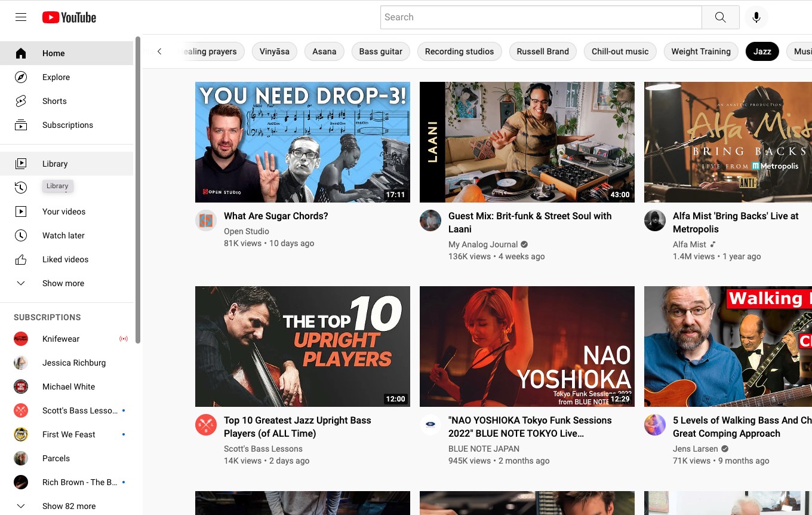Select the Jazz chip

tap(762, 51)
